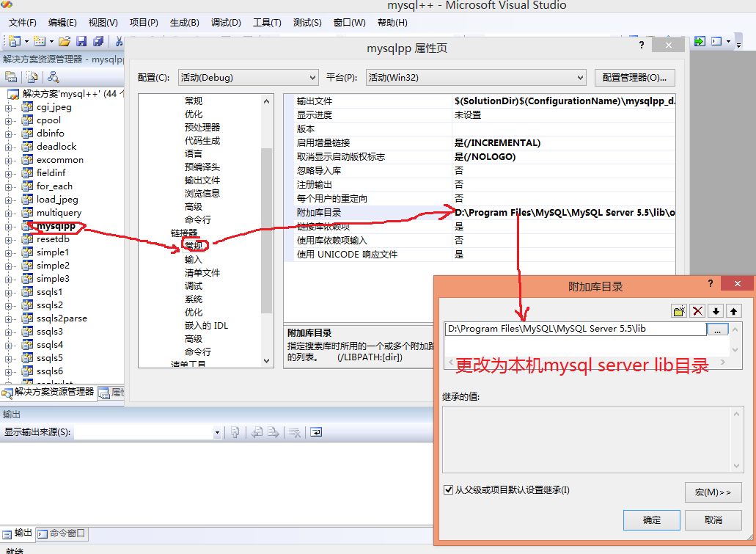The image size is (756, 554).
Task: Toggle 从父级或项目默认设置继承 checkbox
Action: pyautogui.click(x=448, y=490)
